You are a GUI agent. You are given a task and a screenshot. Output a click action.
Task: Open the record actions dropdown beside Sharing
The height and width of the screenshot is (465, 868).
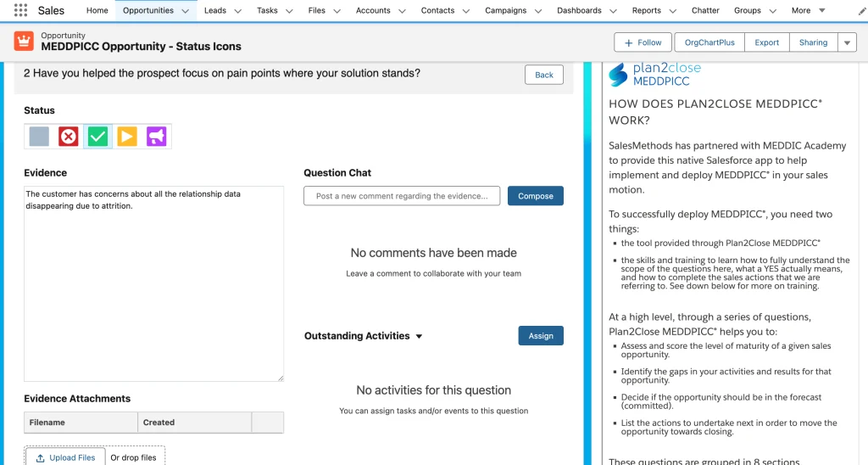click(847, 42)
